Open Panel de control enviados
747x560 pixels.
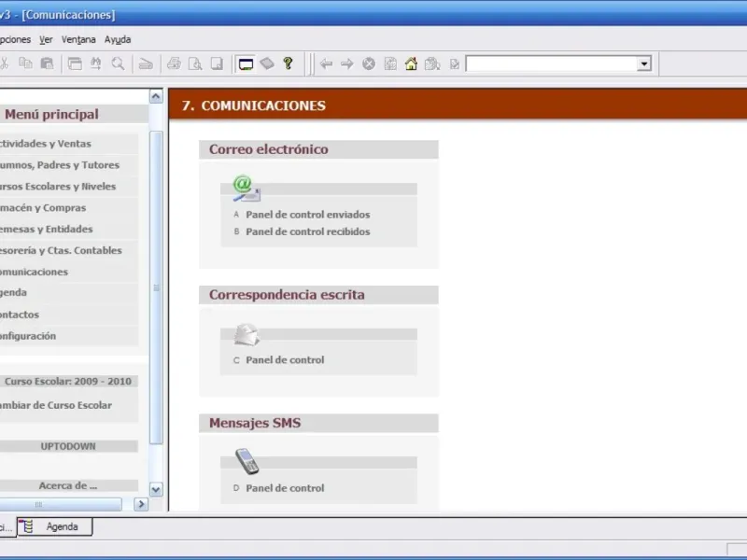[x=308, y=215]
